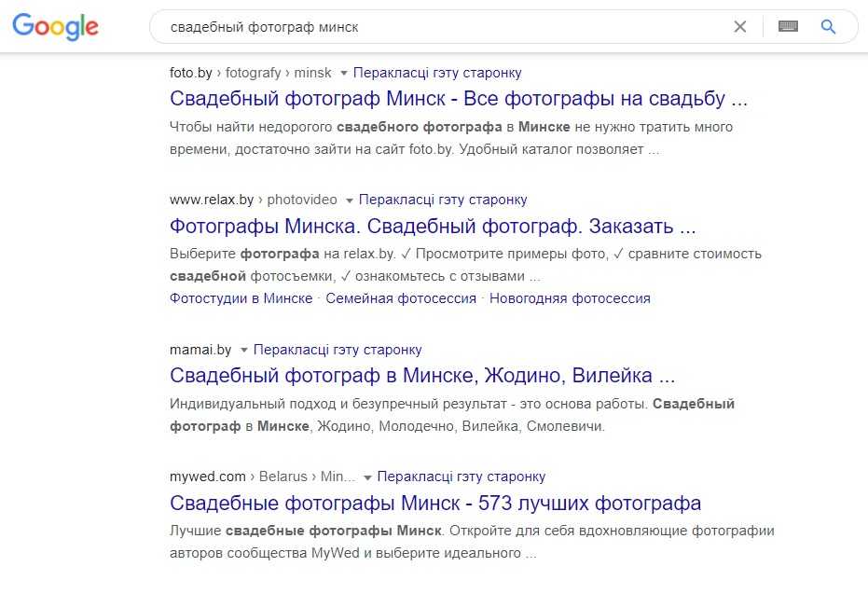Translate the mywed.com page link

[x=462, y=477]
